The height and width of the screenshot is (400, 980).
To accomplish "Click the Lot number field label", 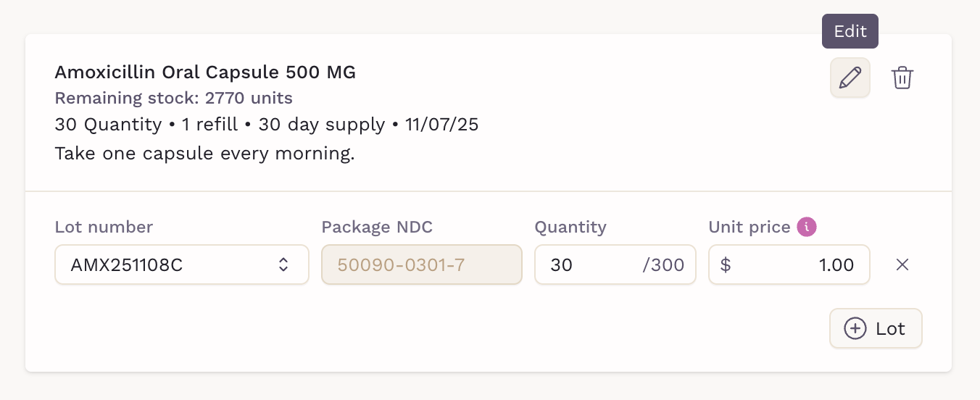I will tap(104, 227).
